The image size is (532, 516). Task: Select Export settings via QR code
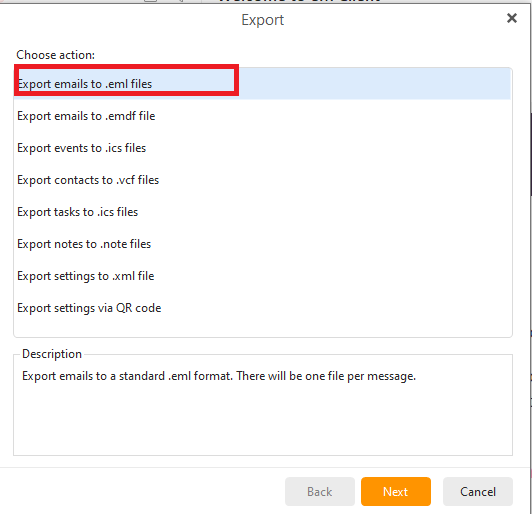pyautogui.click(x=262, y=308)
